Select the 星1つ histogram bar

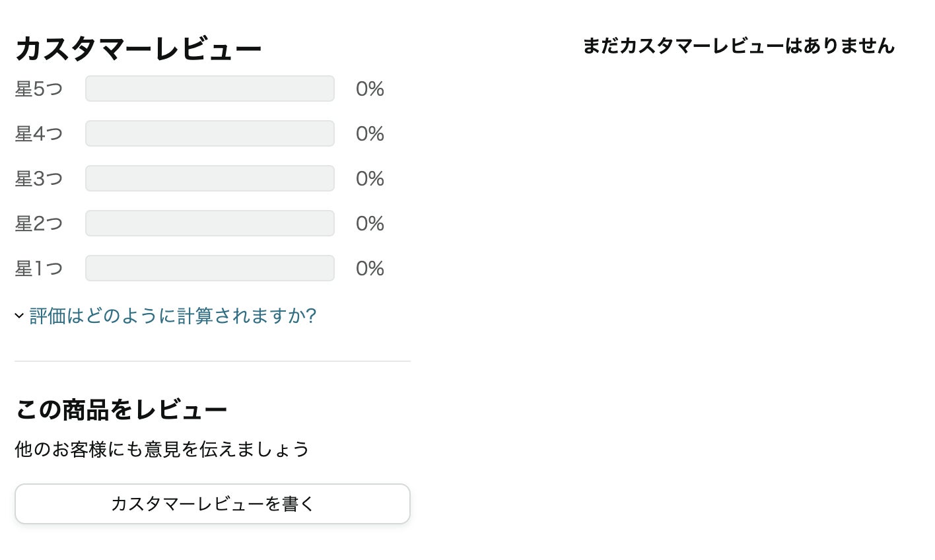(x=210, y=268)
